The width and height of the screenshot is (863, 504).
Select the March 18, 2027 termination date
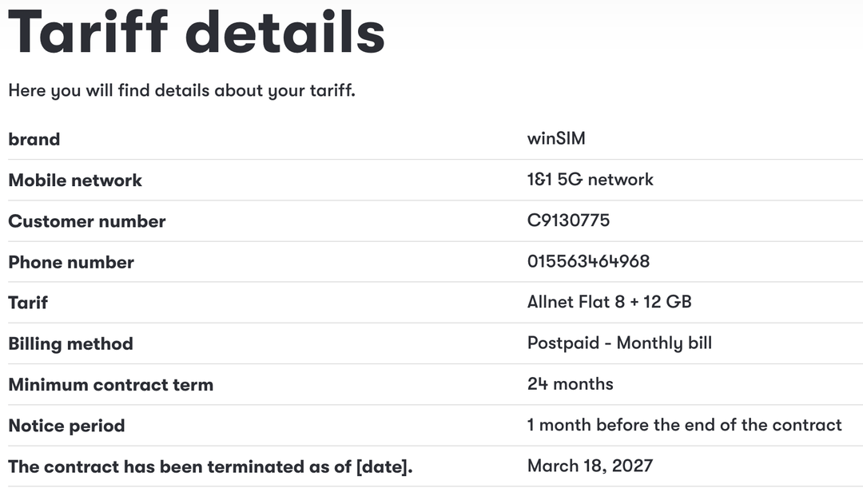click(590, 466)
